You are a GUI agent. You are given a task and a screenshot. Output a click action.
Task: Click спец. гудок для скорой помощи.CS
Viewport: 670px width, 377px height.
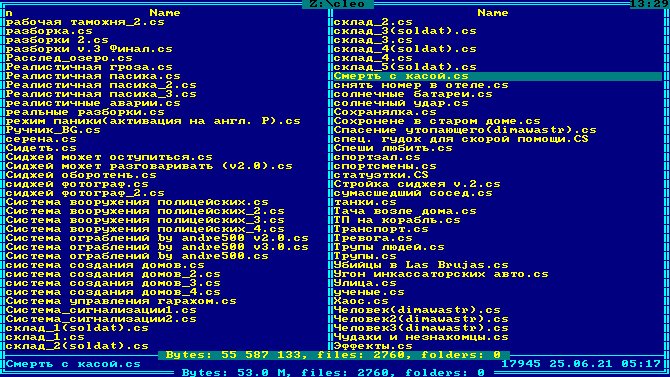coord(461,139)
